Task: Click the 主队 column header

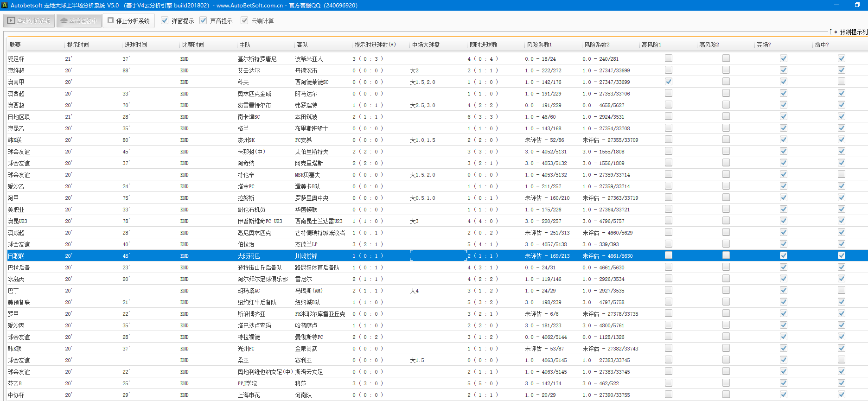Action: click(x=245, y=45)
